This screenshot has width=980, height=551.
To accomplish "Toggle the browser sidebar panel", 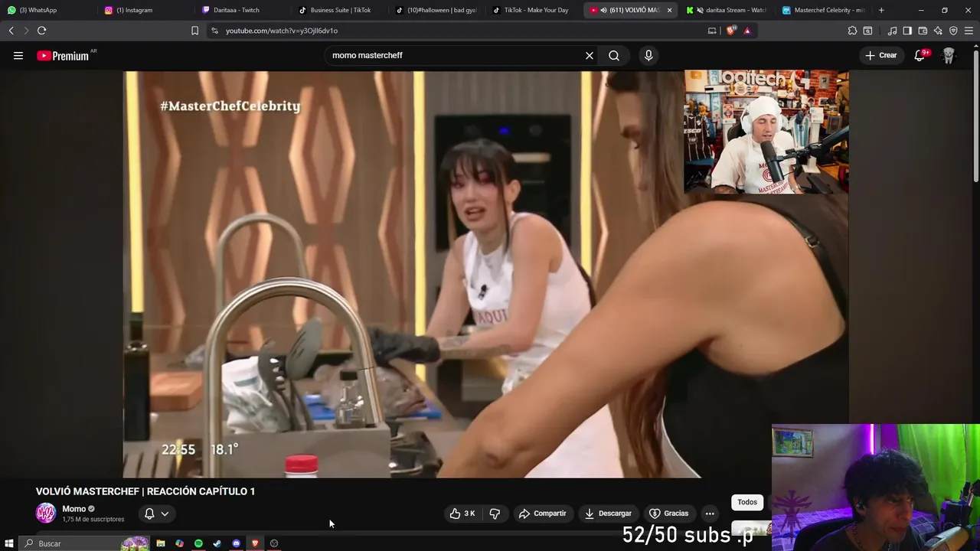I will point(907,31).
